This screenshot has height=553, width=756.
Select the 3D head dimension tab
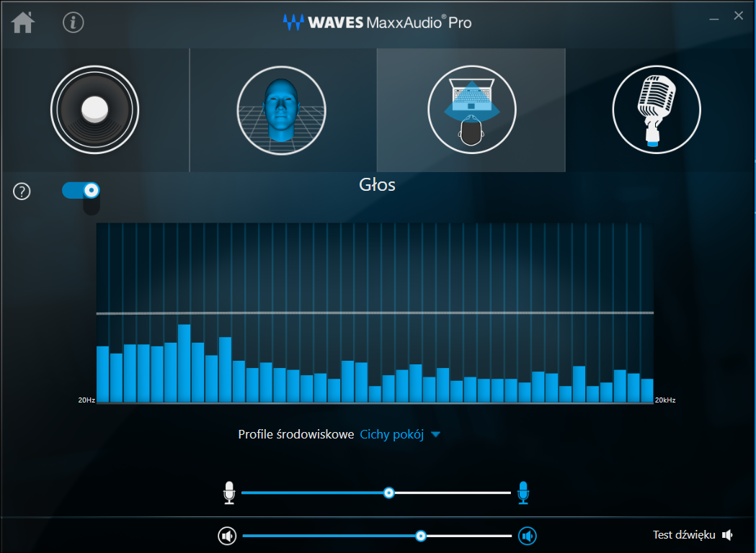click(282, 110)
